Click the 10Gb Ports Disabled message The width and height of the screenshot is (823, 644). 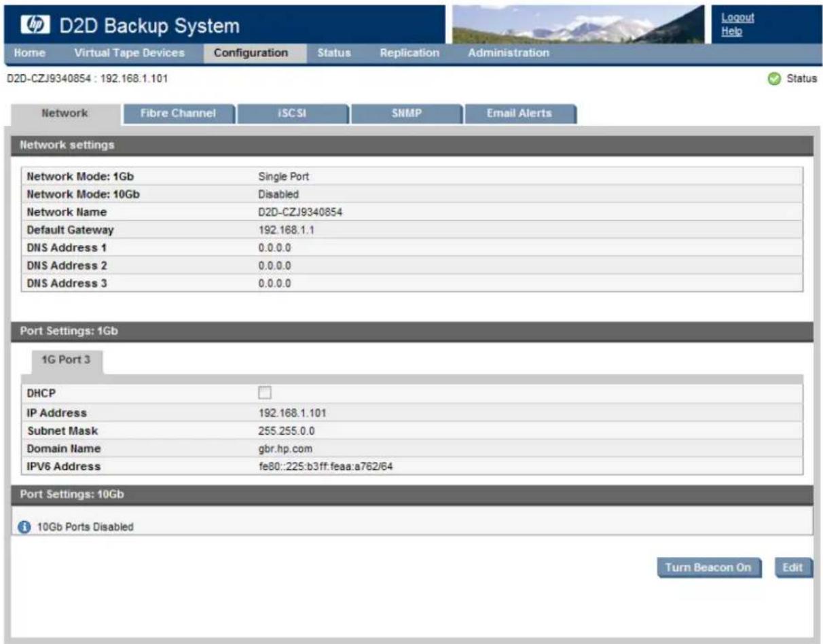(84, 527)
